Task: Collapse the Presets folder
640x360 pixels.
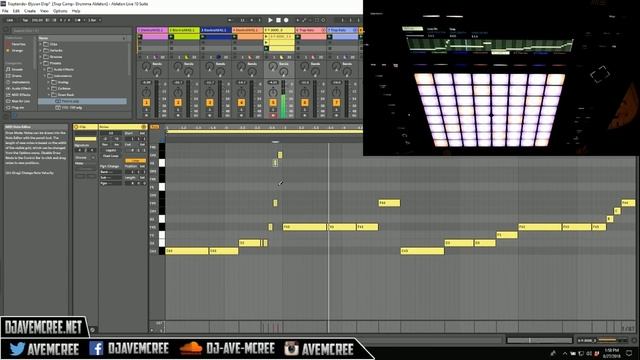Action: [40, 63]
